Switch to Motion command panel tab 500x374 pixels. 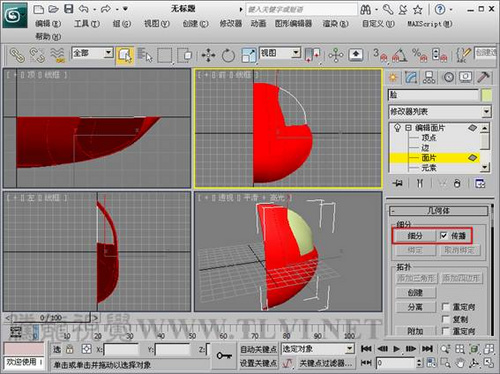coord(449,77)
